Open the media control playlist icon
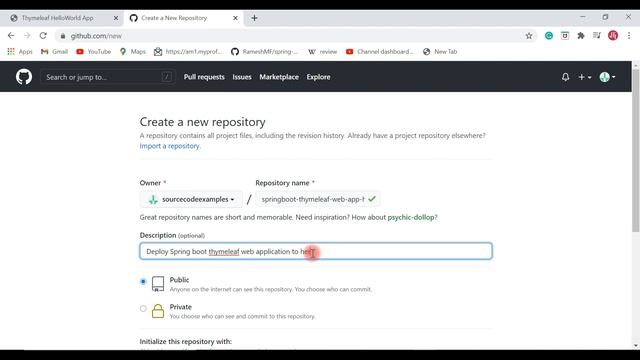The width and height of the screenshot is (640, 360). pyautogui.click(x=597, y=36)
